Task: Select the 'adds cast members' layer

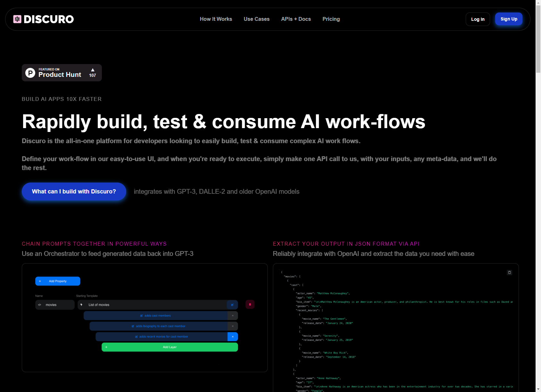Action: pyautogui.click(x=156, y=316)
